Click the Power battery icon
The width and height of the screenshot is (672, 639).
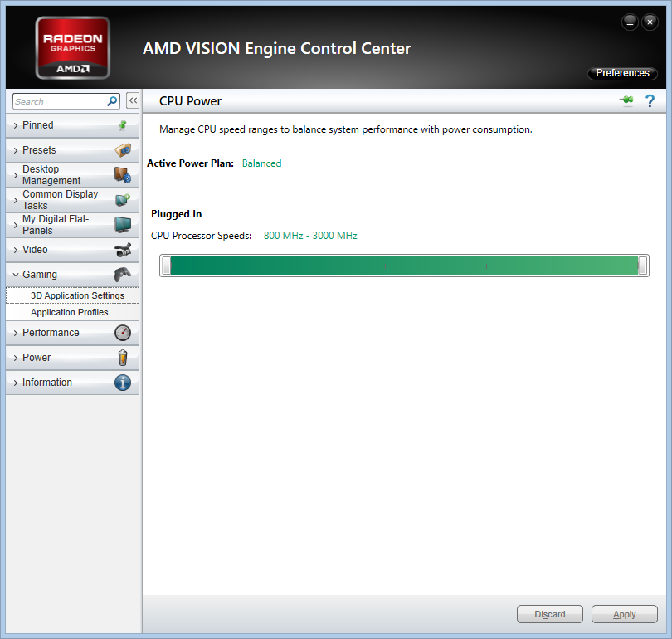123,358
